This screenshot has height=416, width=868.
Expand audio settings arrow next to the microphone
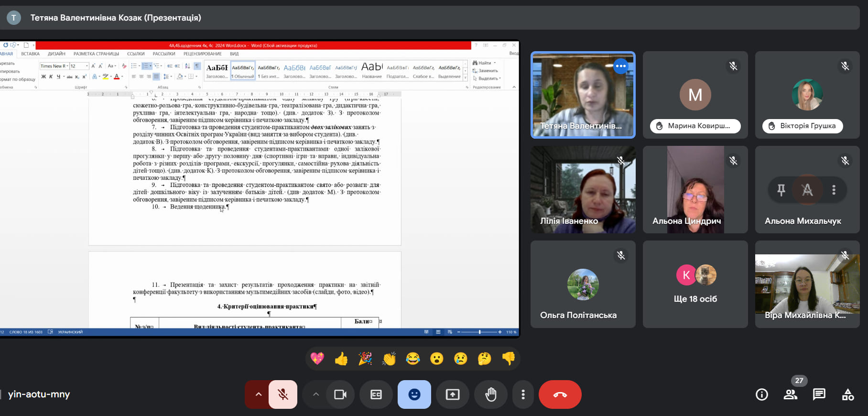[258, 394]
